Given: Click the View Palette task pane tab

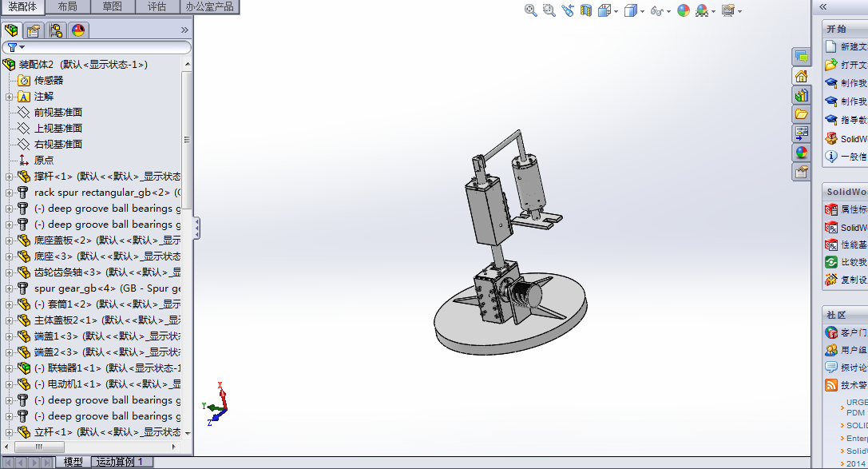Looking at the screenshot, I should [x=802, y=133].
